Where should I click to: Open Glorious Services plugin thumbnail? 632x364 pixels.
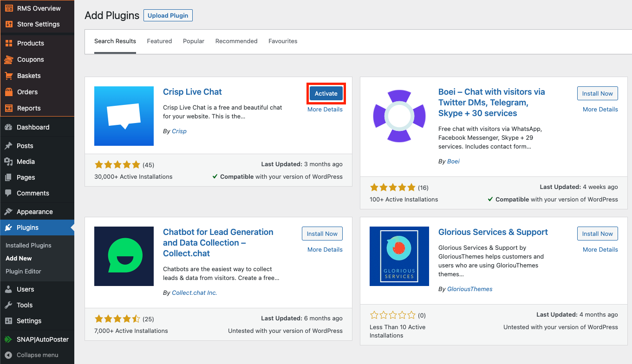[x=399, y=256]
